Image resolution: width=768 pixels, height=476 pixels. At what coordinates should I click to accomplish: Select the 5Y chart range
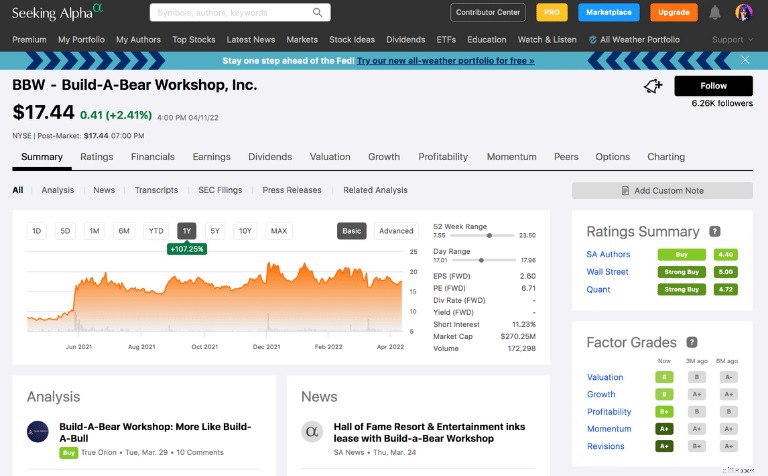coord(215,231)
